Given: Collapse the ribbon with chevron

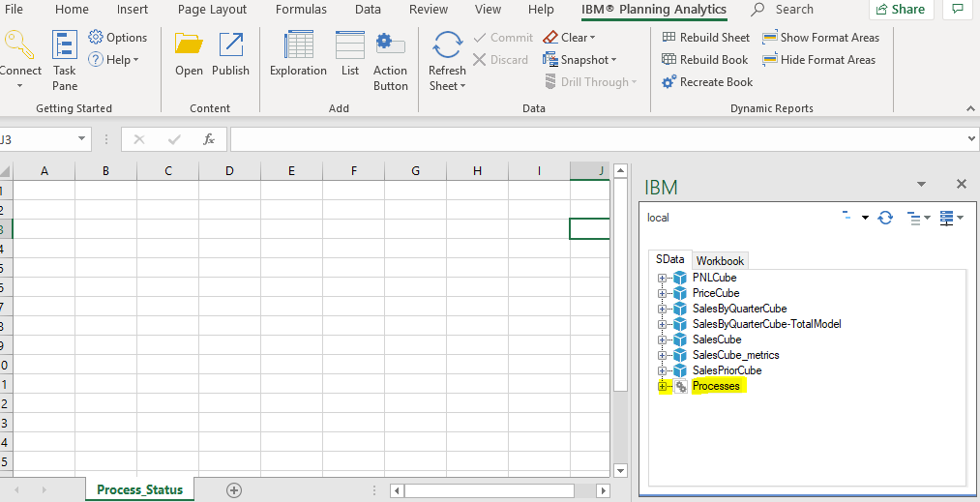Looking at the screenshot, I should click(x=970, y=108).
